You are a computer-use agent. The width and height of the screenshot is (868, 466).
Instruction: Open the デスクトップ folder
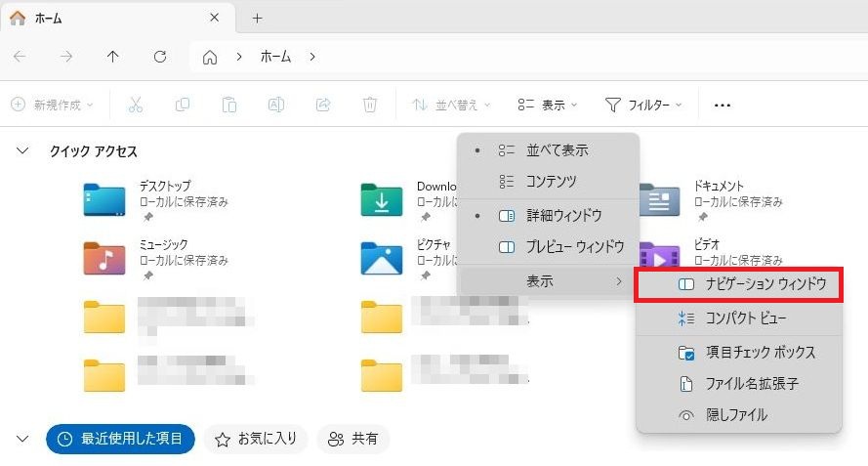104,199
